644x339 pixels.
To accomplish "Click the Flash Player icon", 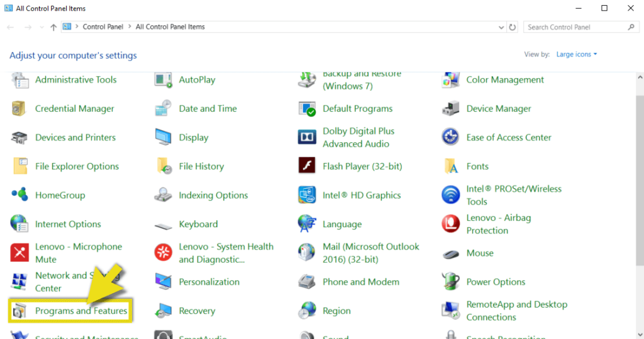I will pos(307,165).
